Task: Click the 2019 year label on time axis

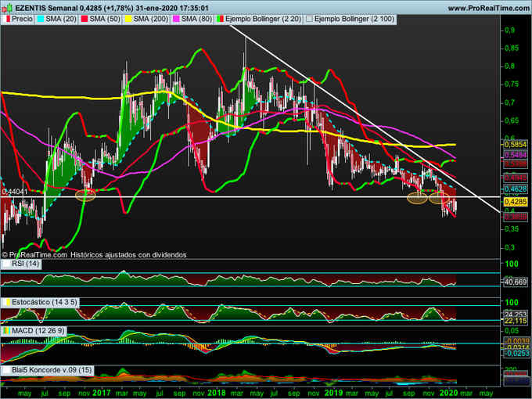Action: tap(333, 393)
